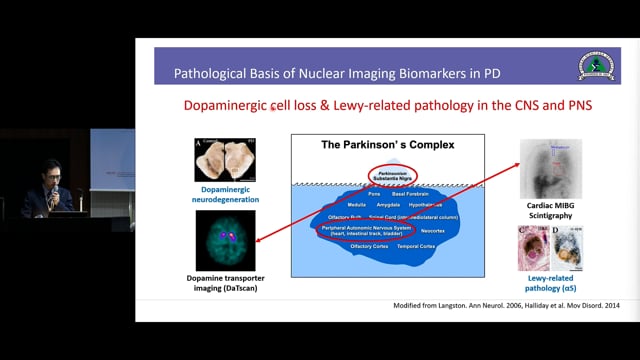Viewport: 640px width, 360px height.
Task: Click 'Dopamine transporter imaging (DaTscan)' caption
Action: pos(225,283)
